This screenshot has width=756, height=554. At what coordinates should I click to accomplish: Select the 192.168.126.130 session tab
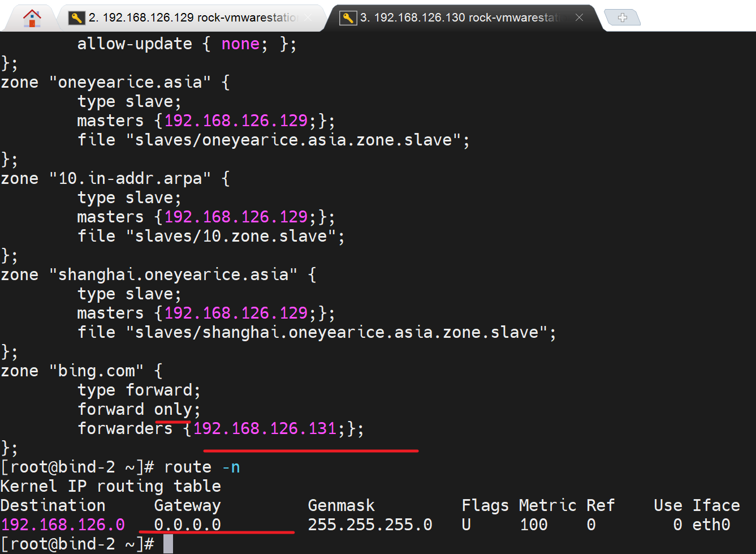[463, 18]
